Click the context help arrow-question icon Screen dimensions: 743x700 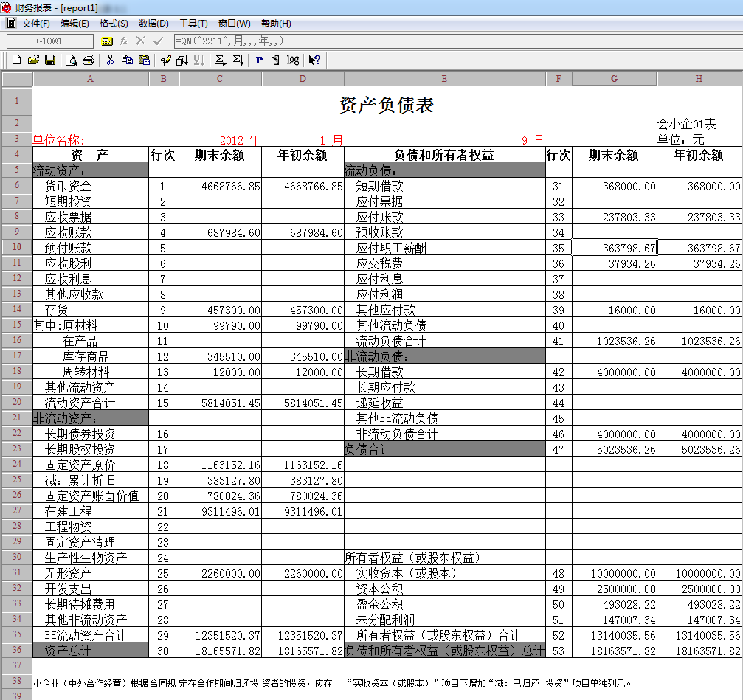314,60
